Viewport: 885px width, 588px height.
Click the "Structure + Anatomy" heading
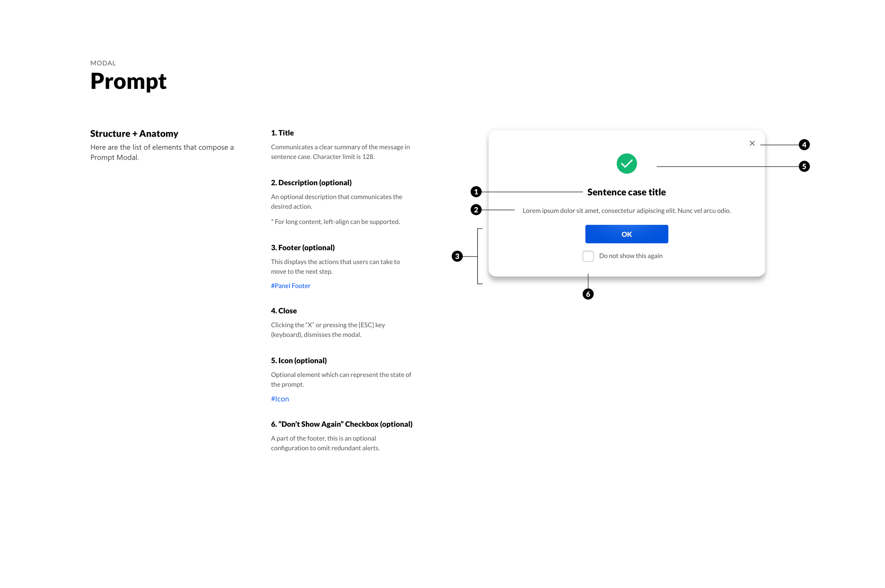pos(134,134)
